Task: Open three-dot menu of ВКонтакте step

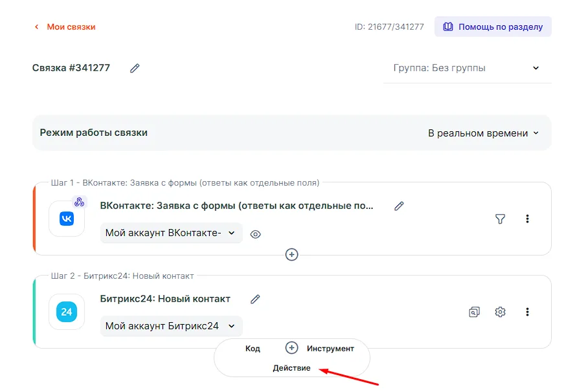Action: (527, 219)
